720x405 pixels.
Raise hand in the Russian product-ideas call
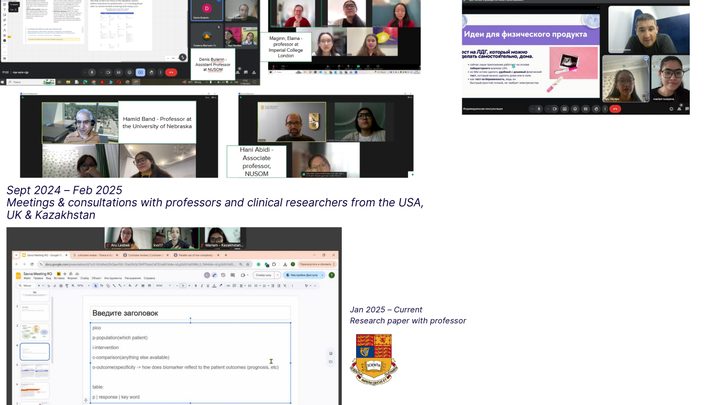point(596,109)
